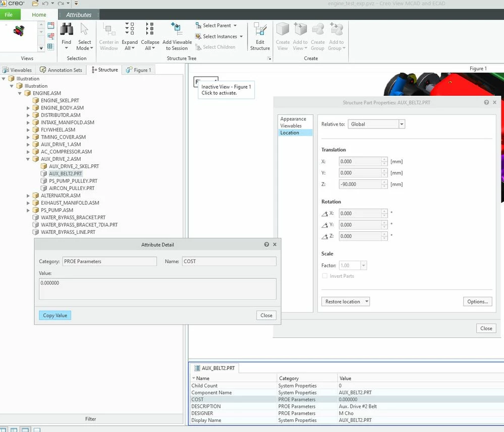Click the Select Instances icon
This screenshot has height=432, width=504.
198,36
